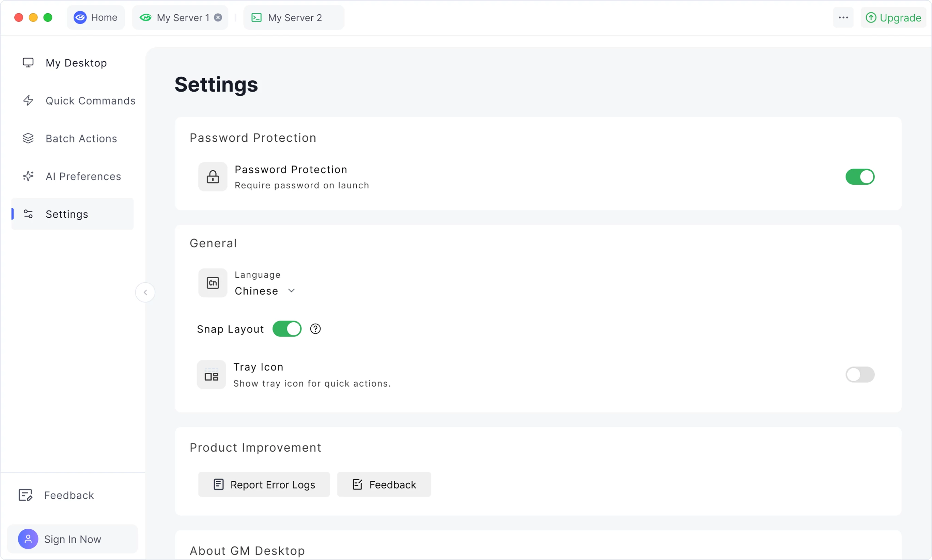Viewport: 932px width, 560px height.
Task: Click the "Snap Layout" label
Action: (x=231, y=329)
